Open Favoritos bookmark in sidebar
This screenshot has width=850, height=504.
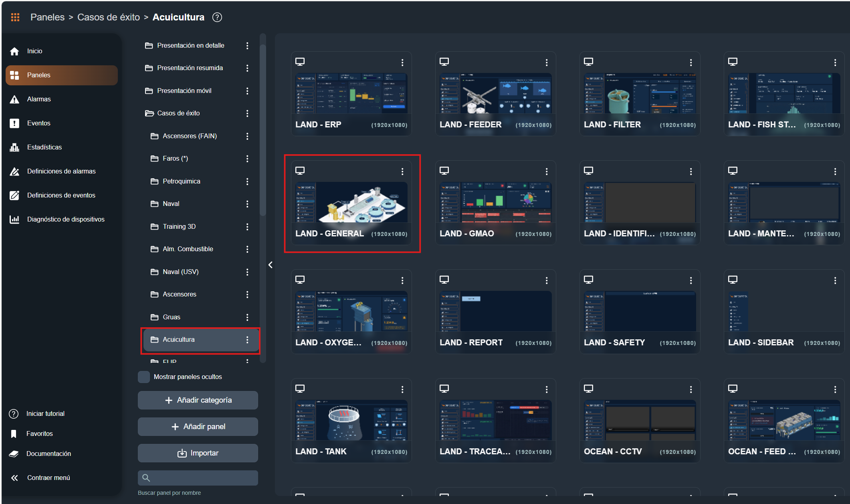[x=39, y=433]
